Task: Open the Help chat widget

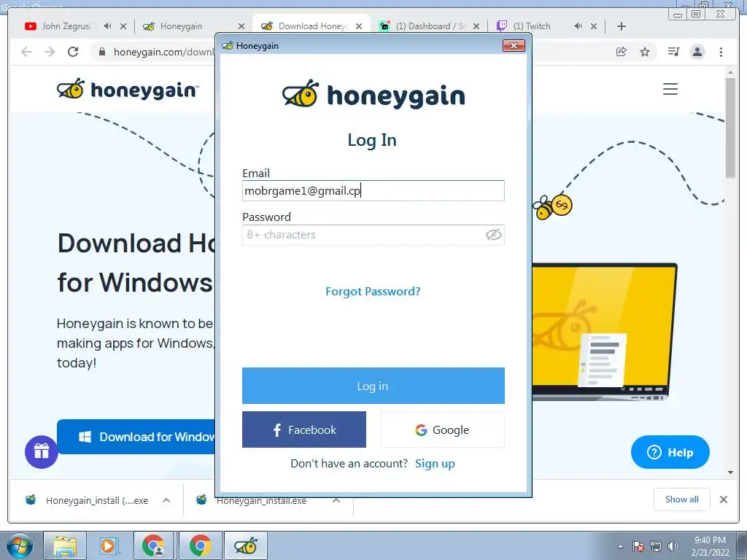Action: [670, 452]
